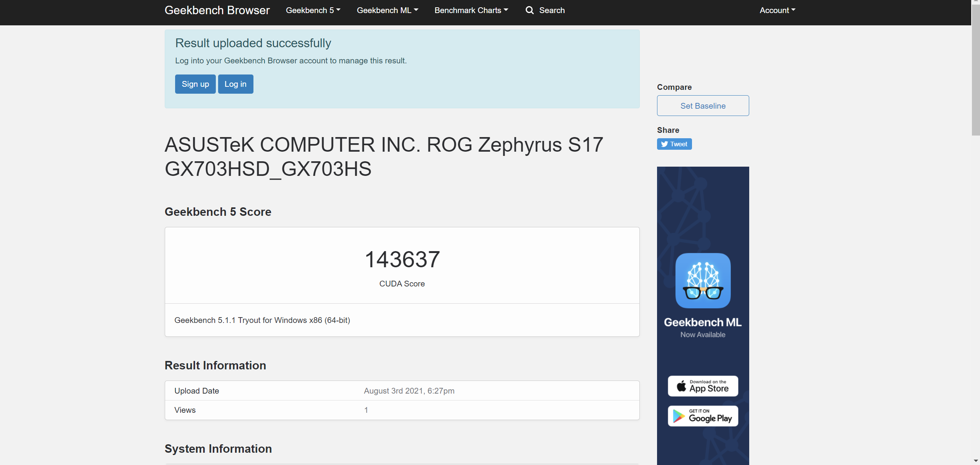Click the ROG Zephyrus S17 page title
This screenshot has width=980, height=465.
click(x=383, y=157)
